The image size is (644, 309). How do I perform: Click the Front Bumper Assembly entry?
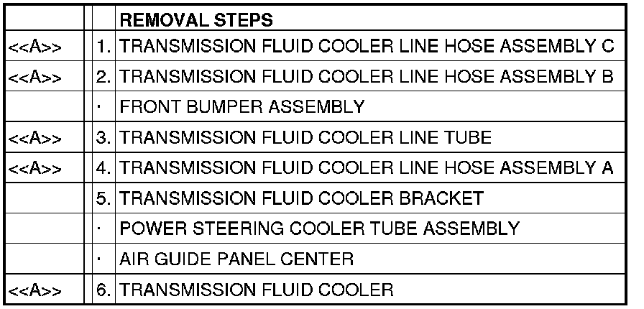click(241, 108)
